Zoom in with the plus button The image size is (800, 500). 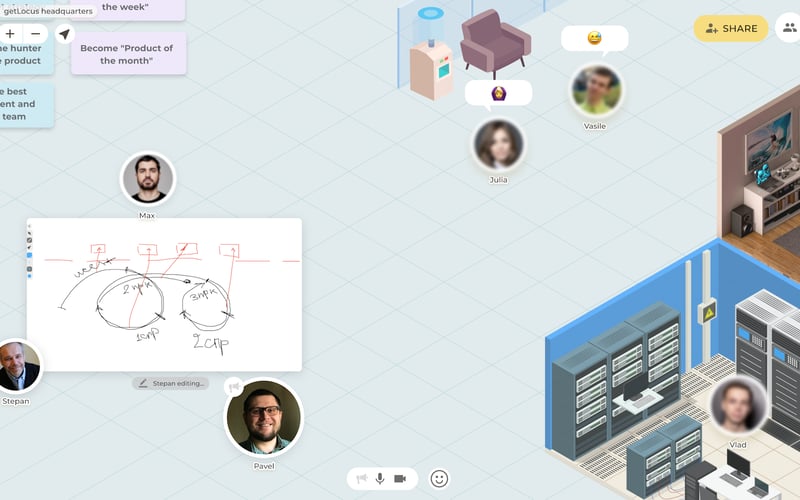tap(10, 34)
